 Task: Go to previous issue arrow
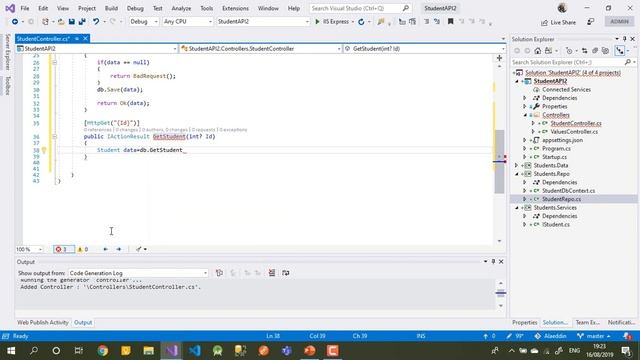pyautogui.click(x=106, y=249)
